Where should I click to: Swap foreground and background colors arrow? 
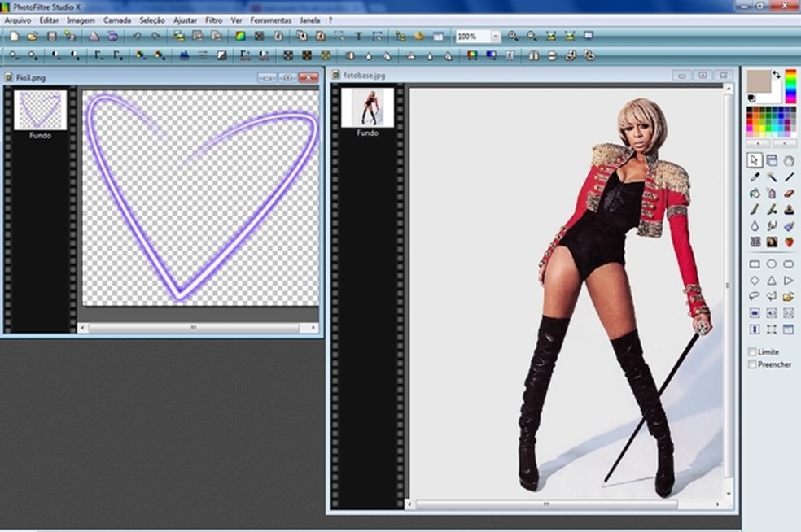tap(777, 75)
